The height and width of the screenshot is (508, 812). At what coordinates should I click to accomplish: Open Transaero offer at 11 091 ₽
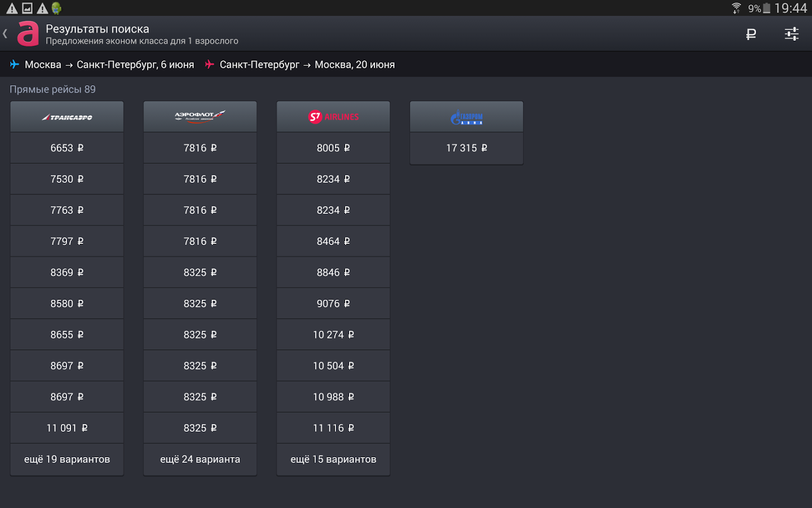pyautogui.click(x=67, y=428)
